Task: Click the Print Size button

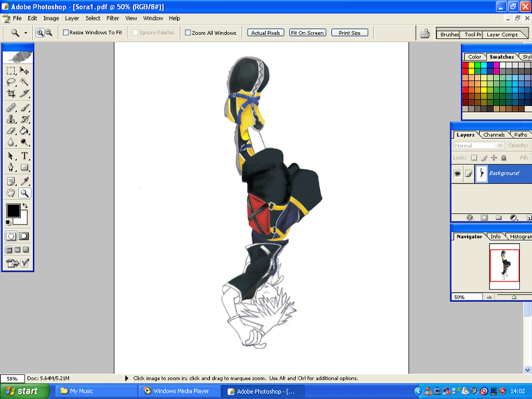Action: 350,33
